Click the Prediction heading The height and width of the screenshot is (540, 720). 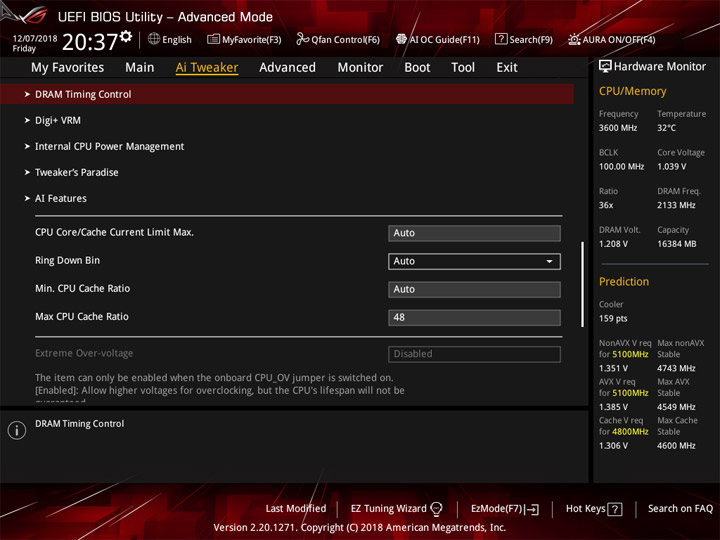pos(624,281)
